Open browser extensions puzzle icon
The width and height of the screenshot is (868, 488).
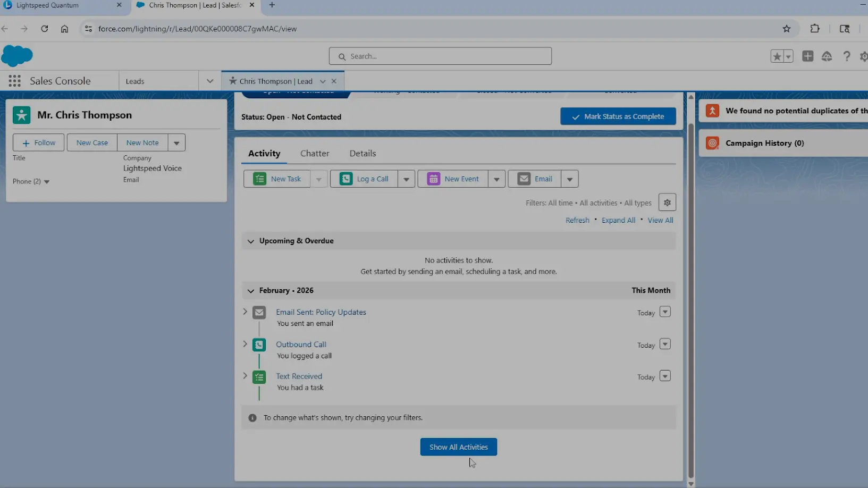click(815, 29)
